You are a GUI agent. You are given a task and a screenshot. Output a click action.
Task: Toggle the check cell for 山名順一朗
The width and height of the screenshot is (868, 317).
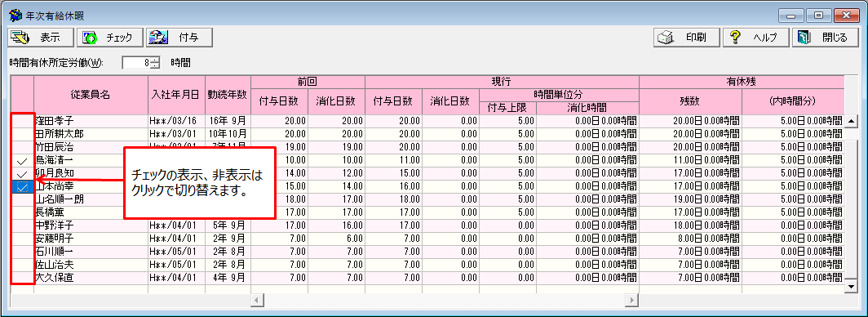[x=23, y=199]
